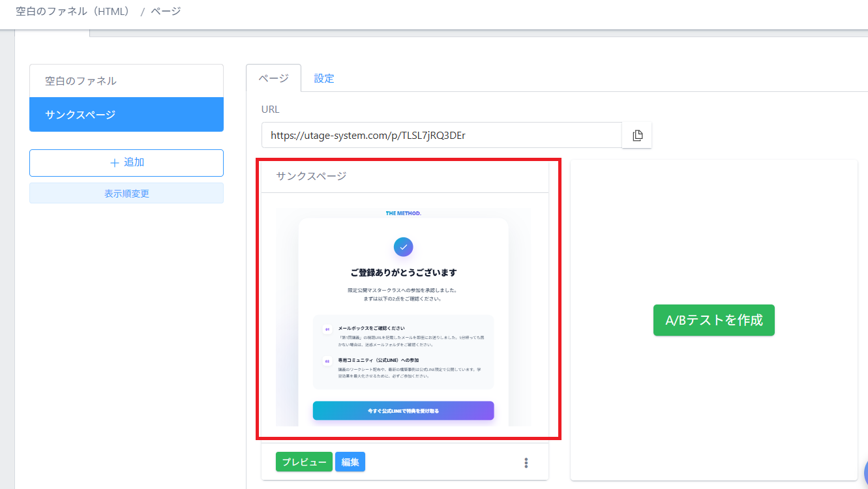Follow the 空白のファネル（HTML） breadcrumb link
Screen dimensions: 868x489
coord(73,12)
